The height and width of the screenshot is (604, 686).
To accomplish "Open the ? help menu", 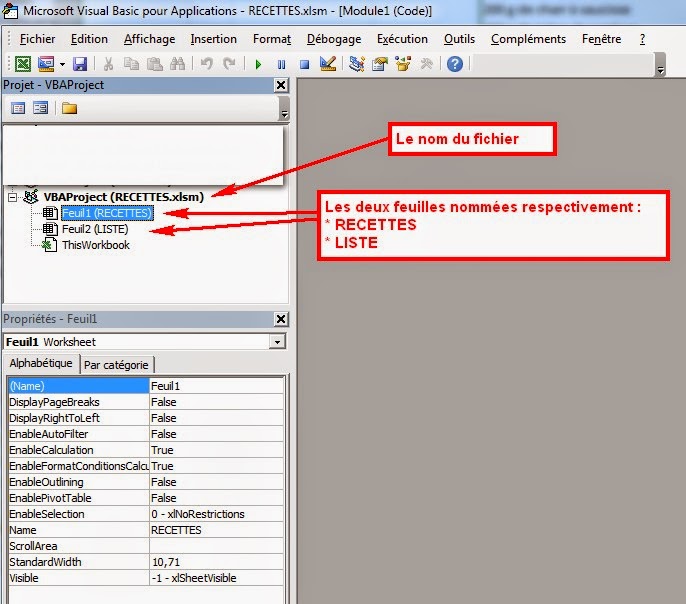I will [x=642, y=39].
